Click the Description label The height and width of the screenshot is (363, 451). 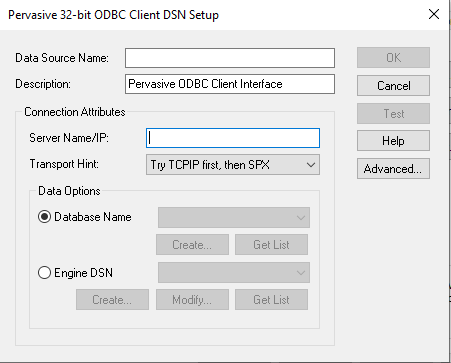[43, 84]
